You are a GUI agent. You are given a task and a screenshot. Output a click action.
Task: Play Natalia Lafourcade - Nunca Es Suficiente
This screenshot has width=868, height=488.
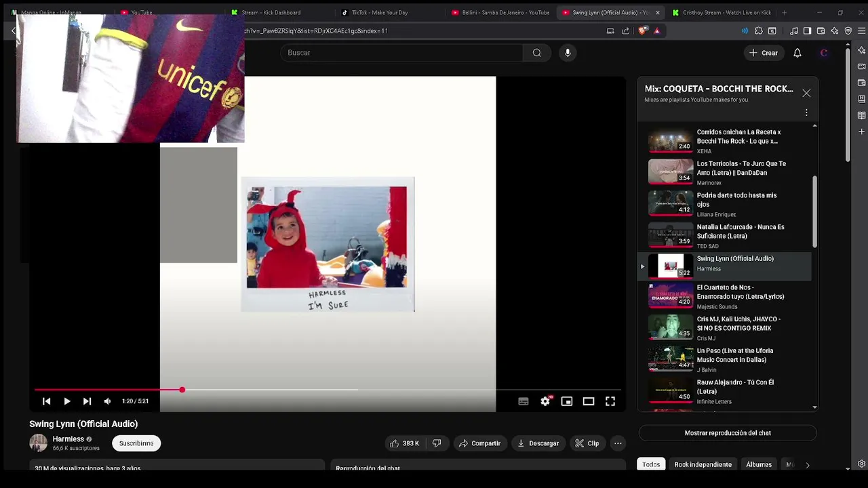pyautogui.click(x=724, y=236)
